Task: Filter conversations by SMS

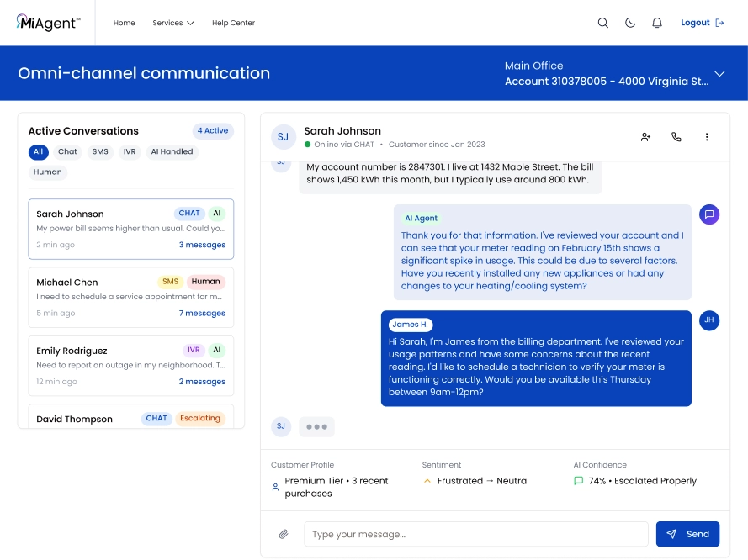Action: (x=100, y=152)
